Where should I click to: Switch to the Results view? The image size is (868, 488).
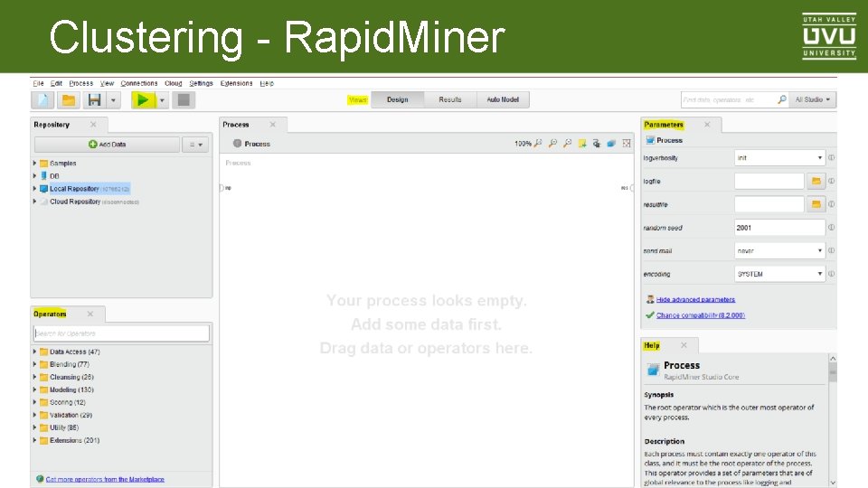coord(450,99)
